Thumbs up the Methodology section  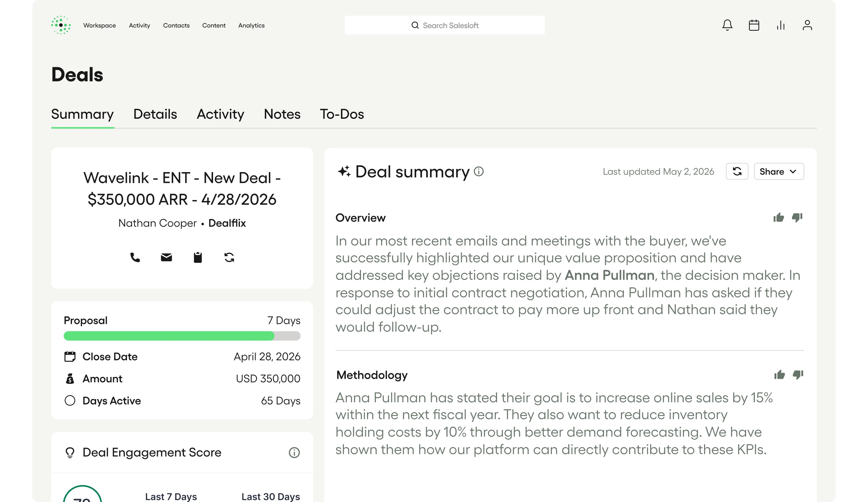(779, 375)
